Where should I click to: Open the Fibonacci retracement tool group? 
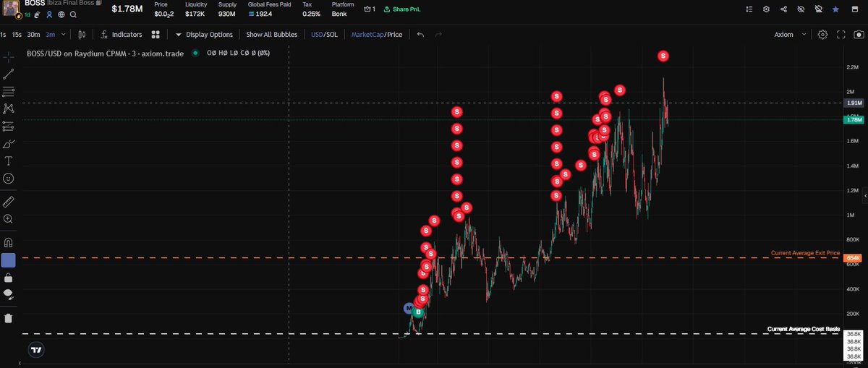point(9,91)
